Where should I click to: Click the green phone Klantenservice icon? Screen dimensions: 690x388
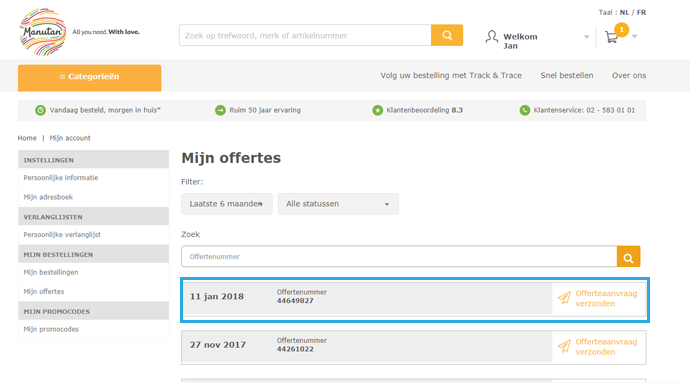pos(525,110)
